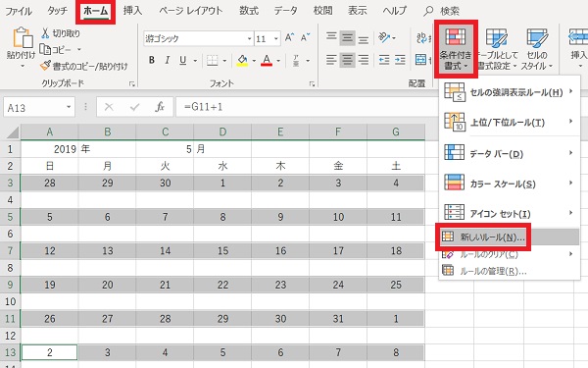This screenshot has width=588, height=368.
Task: Launch Font settings dialog launcher
Action: tap(312, 84)
